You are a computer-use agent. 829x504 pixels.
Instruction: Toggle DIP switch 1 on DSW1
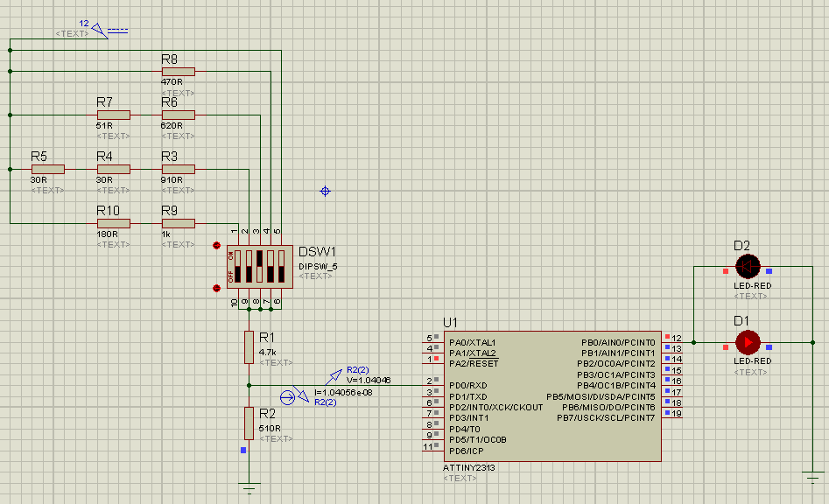pos(238,266)
